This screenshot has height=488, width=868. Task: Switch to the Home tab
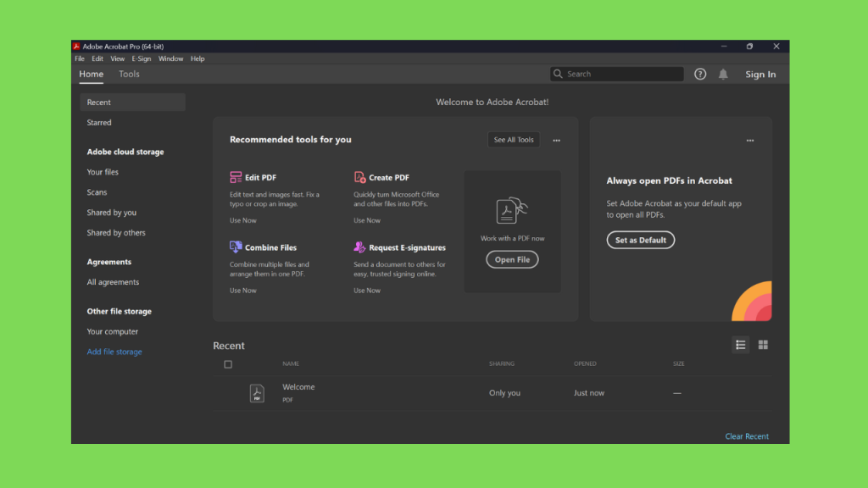(92, 75)
